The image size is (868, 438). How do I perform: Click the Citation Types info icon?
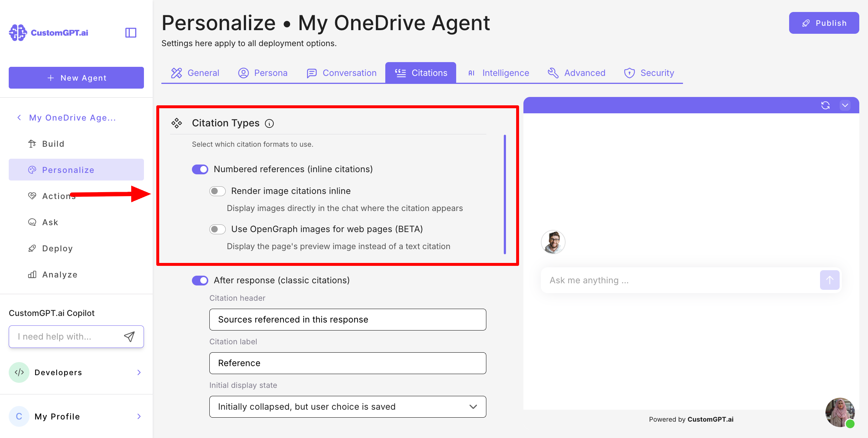click(x=269, y=123)
